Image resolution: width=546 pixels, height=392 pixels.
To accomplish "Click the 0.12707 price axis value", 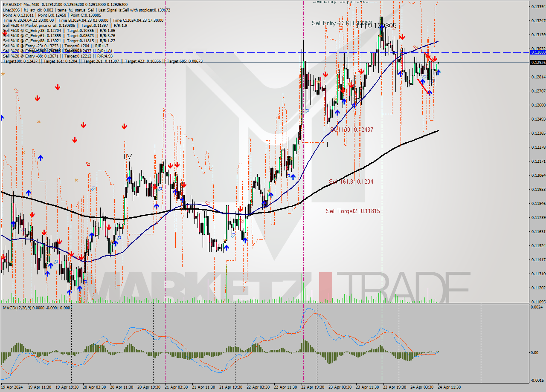I will coord(538,91).
